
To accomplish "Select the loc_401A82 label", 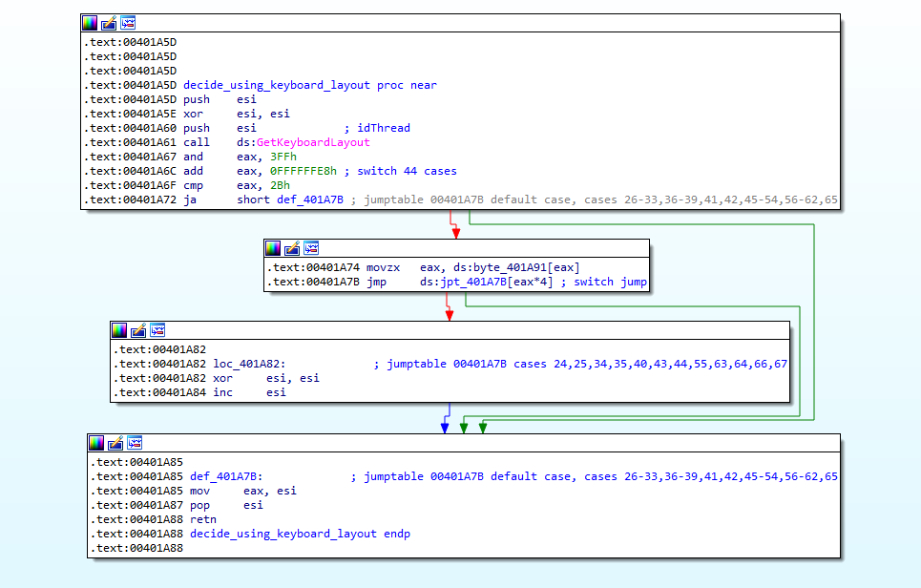I will (x=249, y=364).
